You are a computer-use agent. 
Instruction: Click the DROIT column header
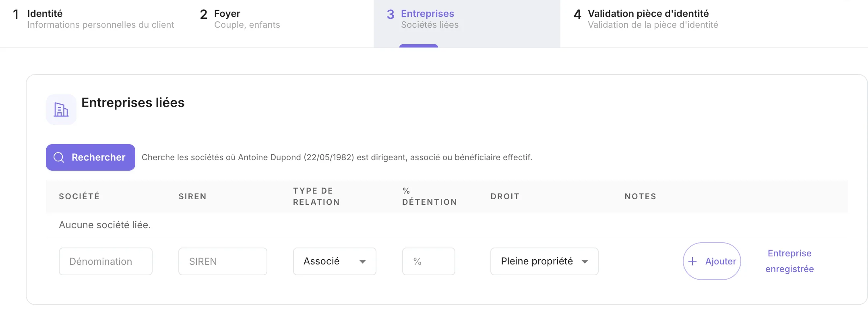point(505,196)
